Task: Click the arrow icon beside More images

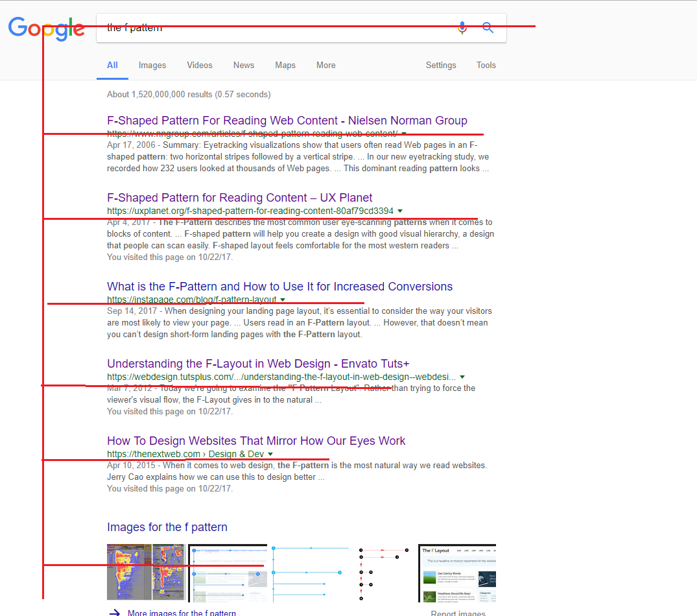Action: (115, 613)
